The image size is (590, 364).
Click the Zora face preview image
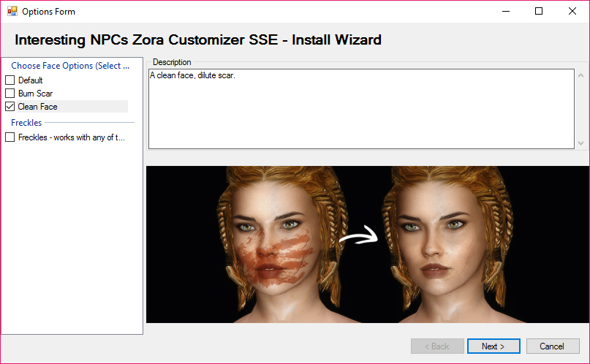[x=368, y=244]
